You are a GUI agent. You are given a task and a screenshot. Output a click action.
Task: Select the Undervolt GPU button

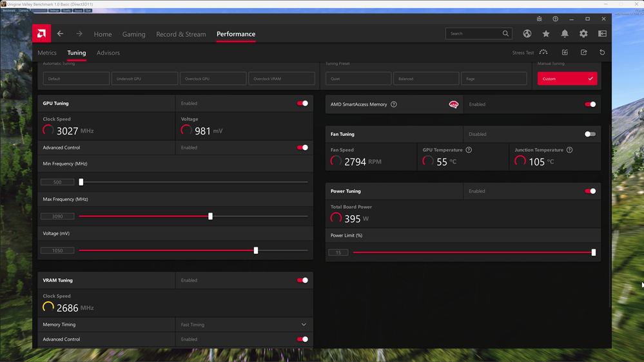point(144,79)
